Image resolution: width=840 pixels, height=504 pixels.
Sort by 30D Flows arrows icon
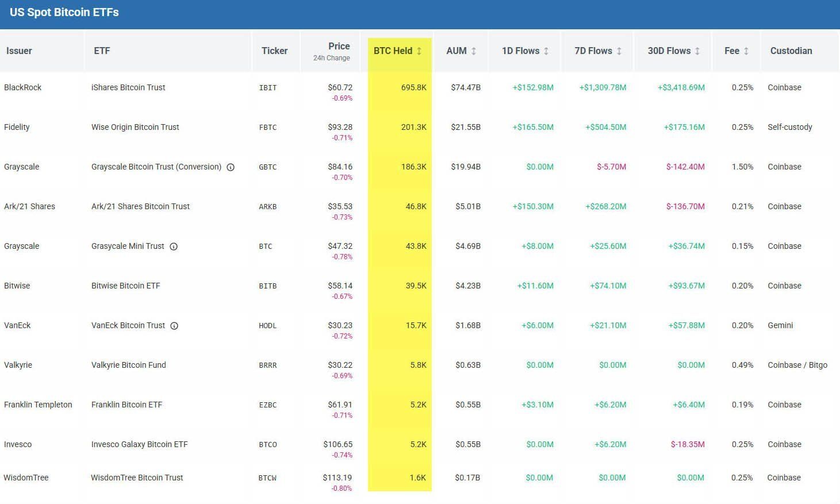tap(697, 51)
